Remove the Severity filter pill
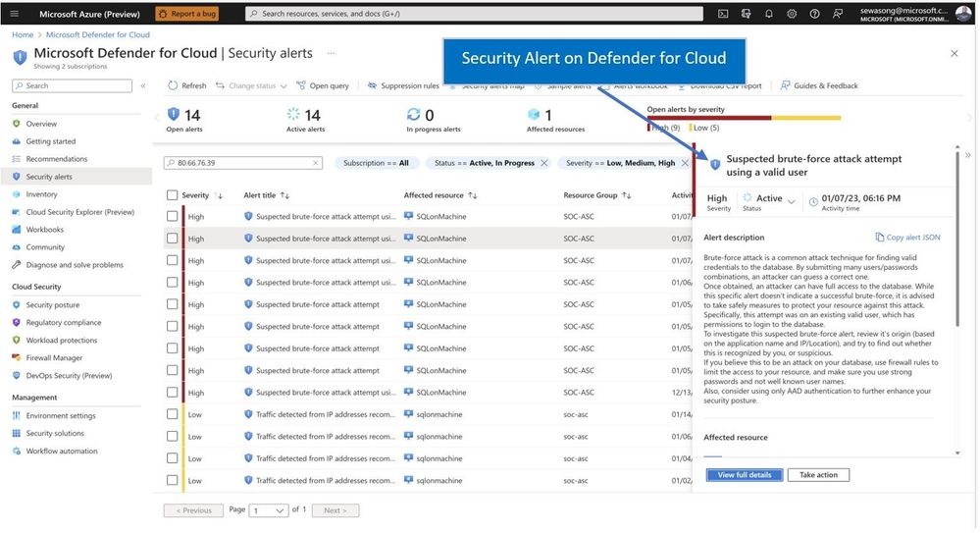The image size is (980, 533). point(685,163)
